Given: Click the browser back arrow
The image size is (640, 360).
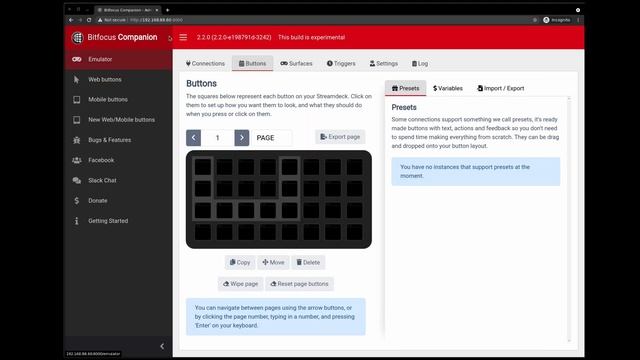Looking at the screenshot, I should [71, 20].
